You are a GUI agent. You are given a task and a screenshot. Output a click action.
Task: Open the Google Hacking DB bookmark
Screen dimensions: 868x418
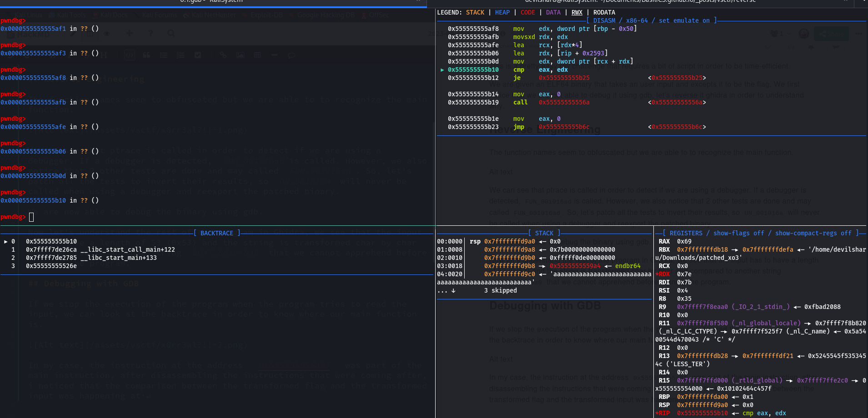pyautogui.click(x=322, y=15)
